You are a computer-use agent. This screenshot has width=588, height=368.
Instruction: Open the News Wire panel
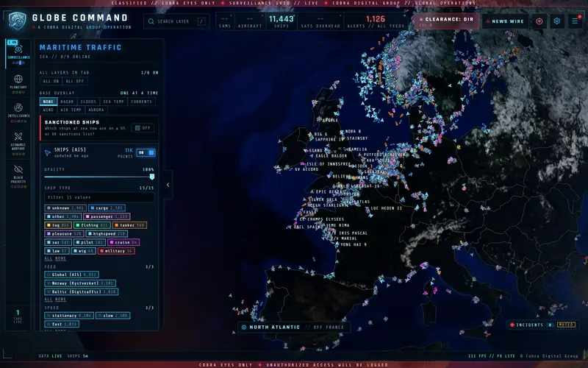click(x=505, y=21)
